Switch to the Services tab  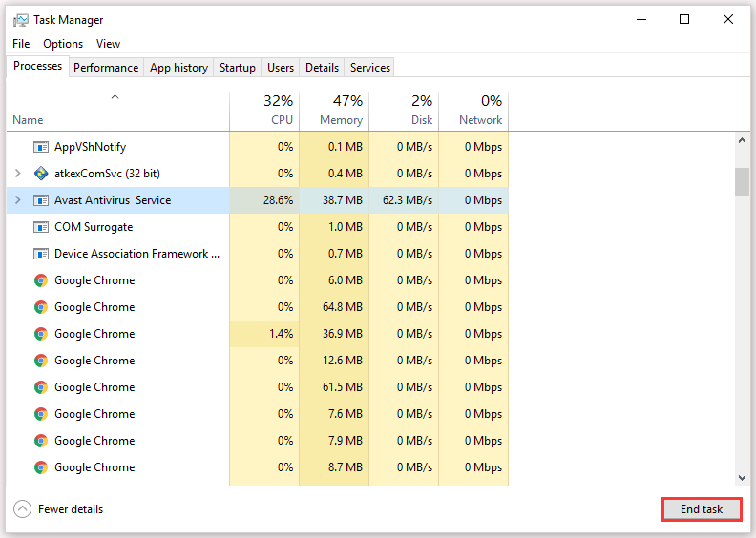click(x=370, y=68)
